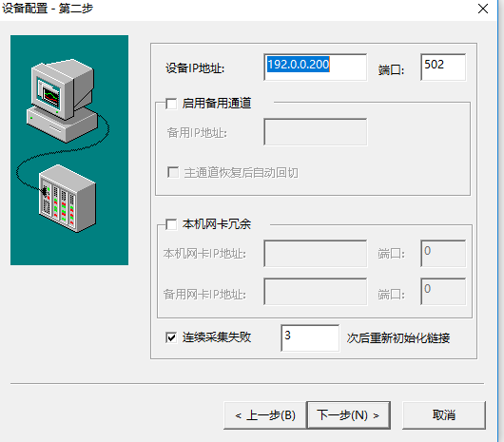Enable the 启用备用通道 checkbox
The width and height of the screenshot is (504, 442).
click(171, 104)
